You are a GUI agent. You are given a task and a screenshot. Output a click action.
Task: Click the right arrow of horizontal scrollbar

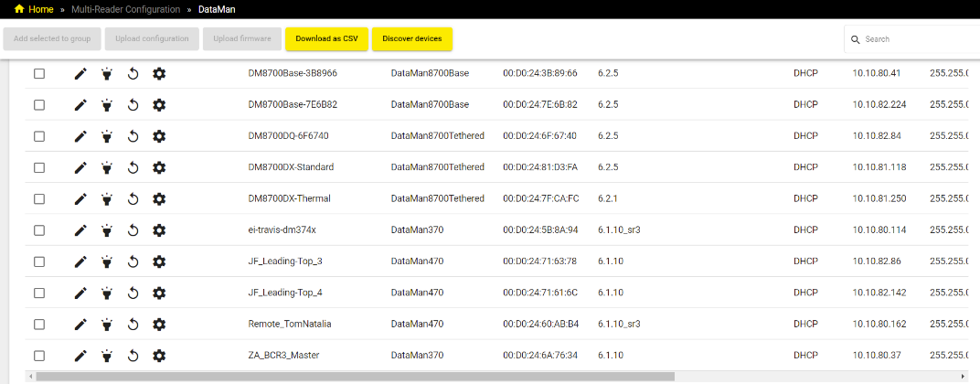963,376
